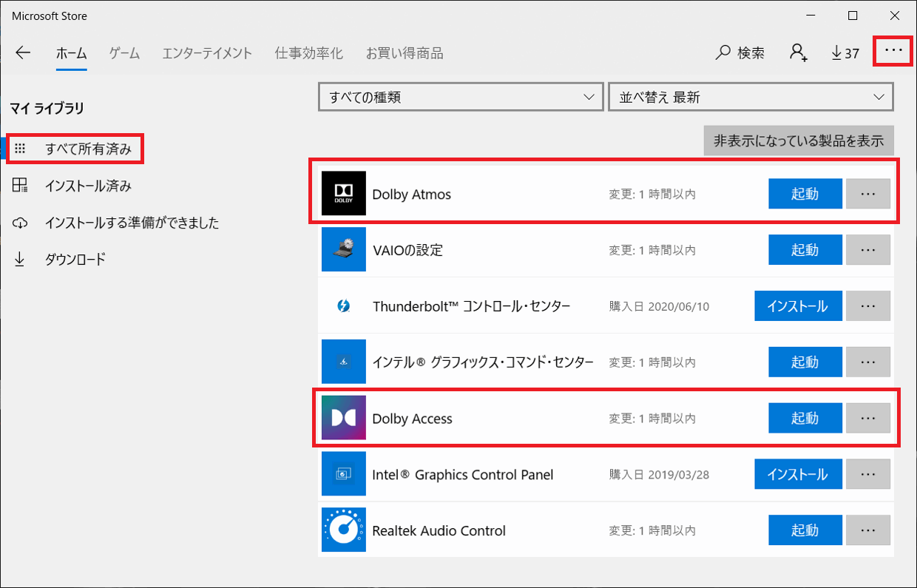Launch Dolby Access with 起動
The image size is (917, 588).
pos(805,418)
